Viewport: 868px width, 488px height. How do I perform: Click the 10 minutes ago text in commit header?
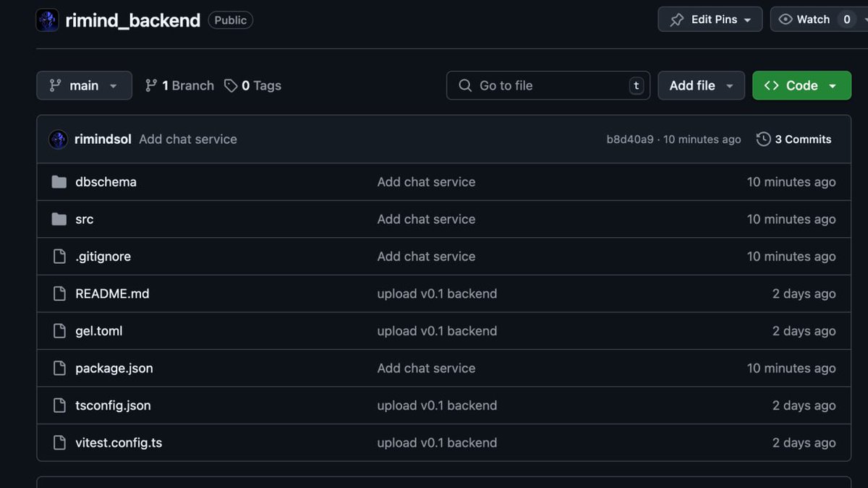(702, 140)
